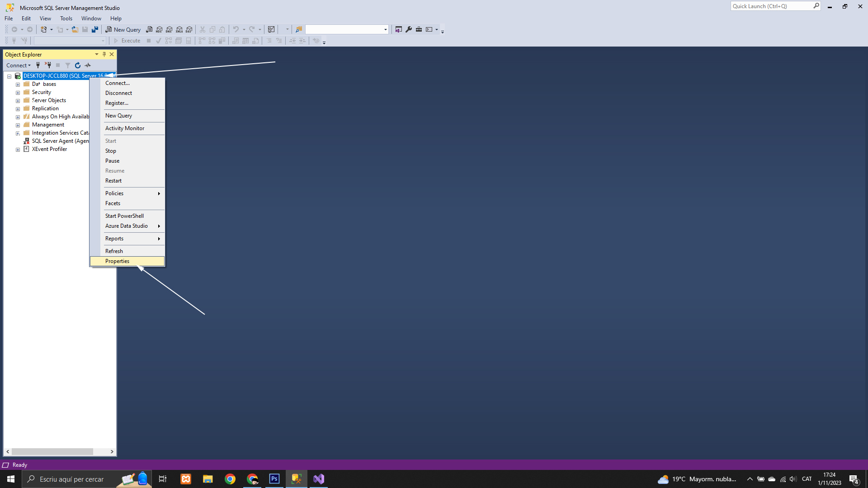Open Photoshop from the Windows taskbar
Screen dimensions: 868x488
(x=274, y=479)
